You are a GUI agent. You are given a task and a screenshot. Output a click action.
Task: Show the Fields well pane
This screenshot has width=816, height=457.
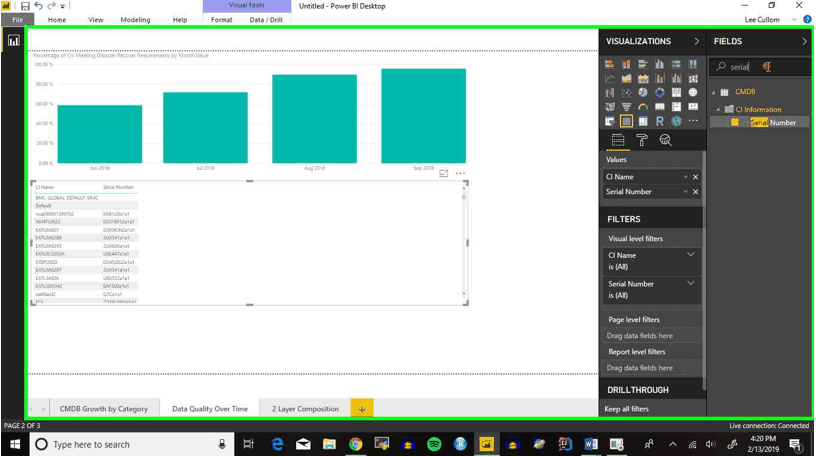[618, 140]
